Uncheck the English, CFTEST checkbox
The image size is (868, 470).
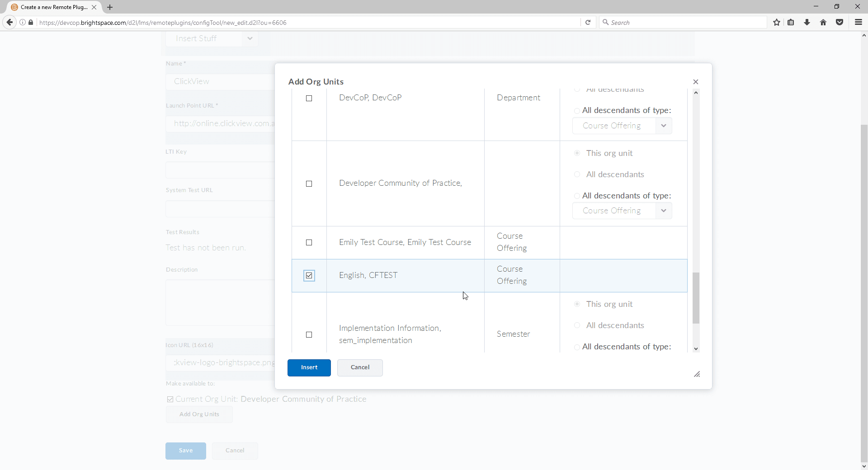[309, 276]
